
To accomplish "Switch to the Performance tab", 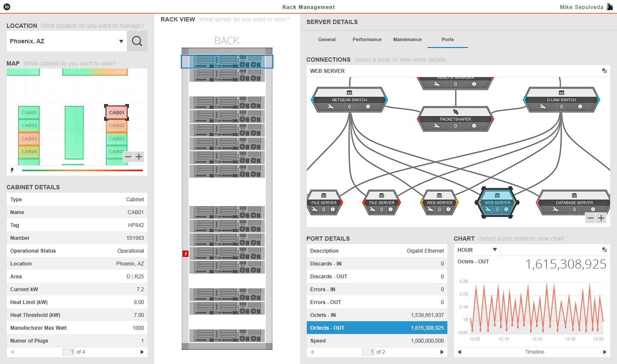I will 367,39.
